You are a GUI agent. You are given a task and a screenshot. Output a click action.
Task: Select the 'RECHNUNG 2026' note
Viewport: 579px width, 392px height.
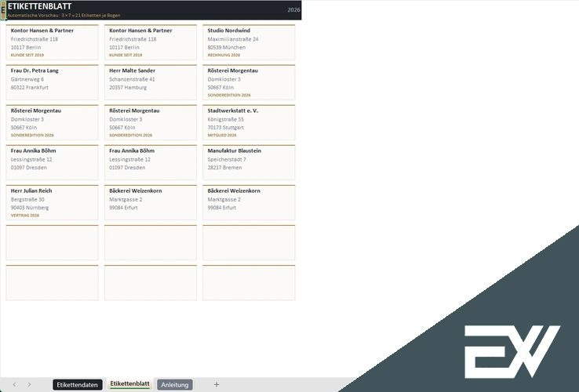point(224,55)
